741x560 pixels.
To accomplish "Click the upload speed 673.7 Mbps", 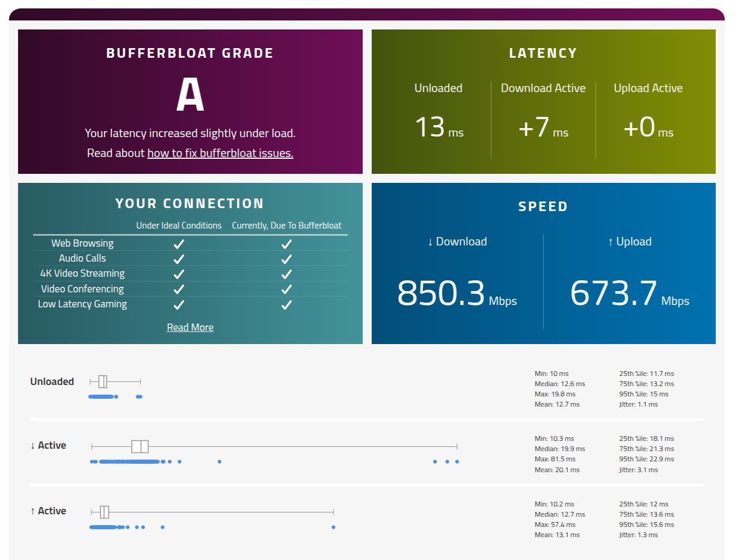I will (630, 294).
